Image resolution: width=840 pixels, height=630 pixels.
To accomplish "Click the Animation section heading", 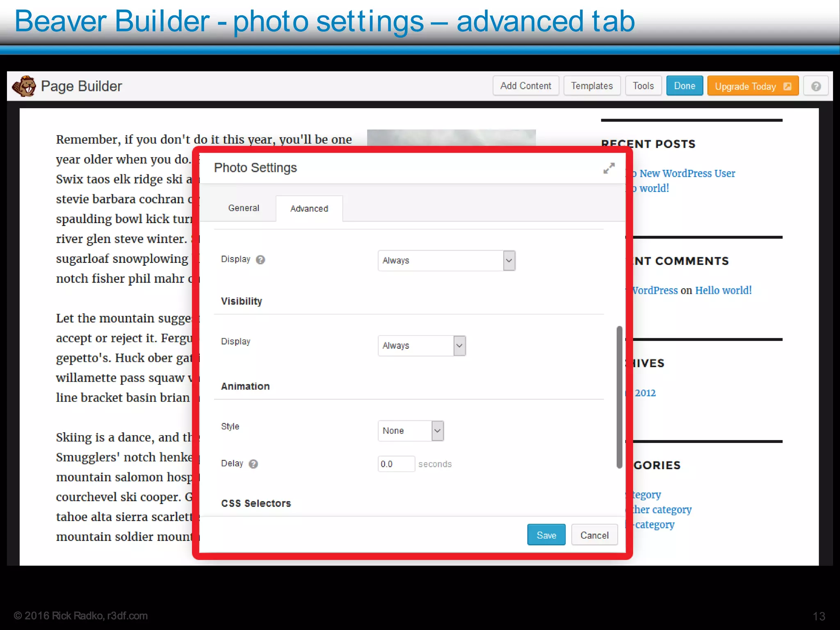I will click(245, 386).
